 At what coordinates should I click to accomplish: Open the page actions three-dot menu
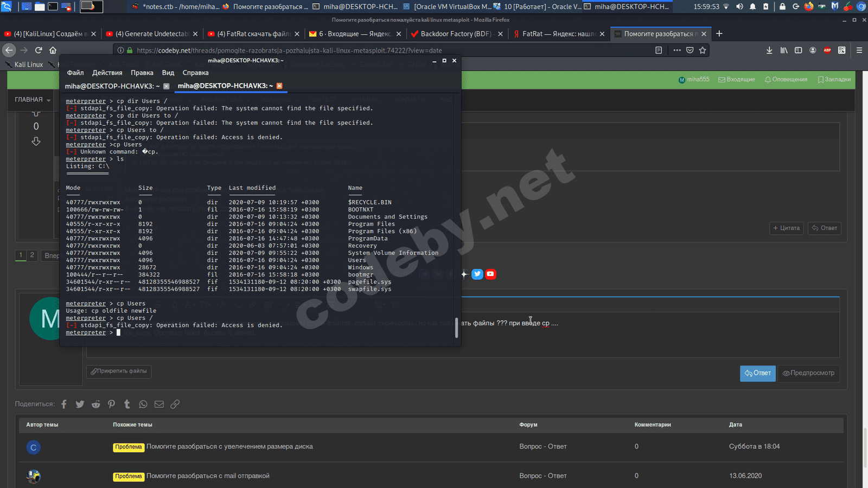[x=676, y=50]
